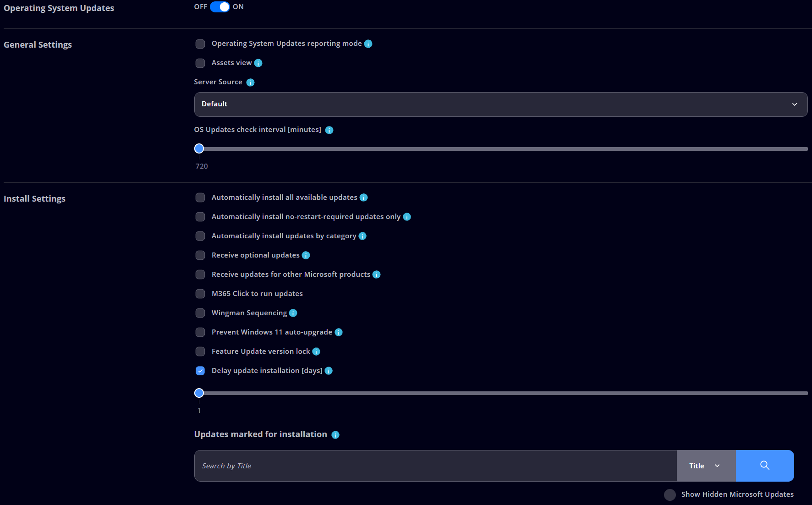The width and height of the screenshot is (812, 505).
Task: Check Feature Update version lock checkbox
Action: [x=200, y=351]
